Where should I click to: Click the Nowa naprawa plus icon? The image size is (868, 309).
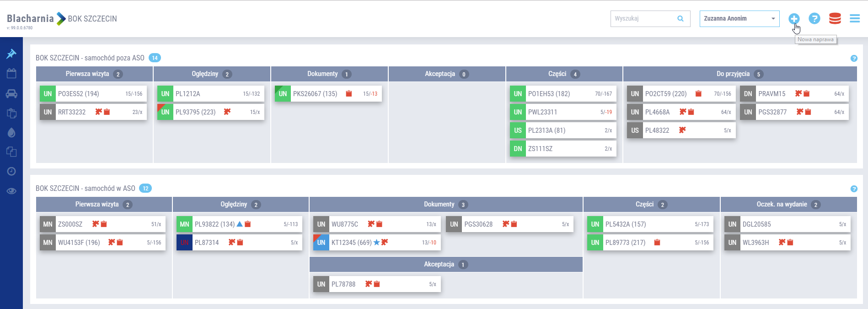(794, 19)
